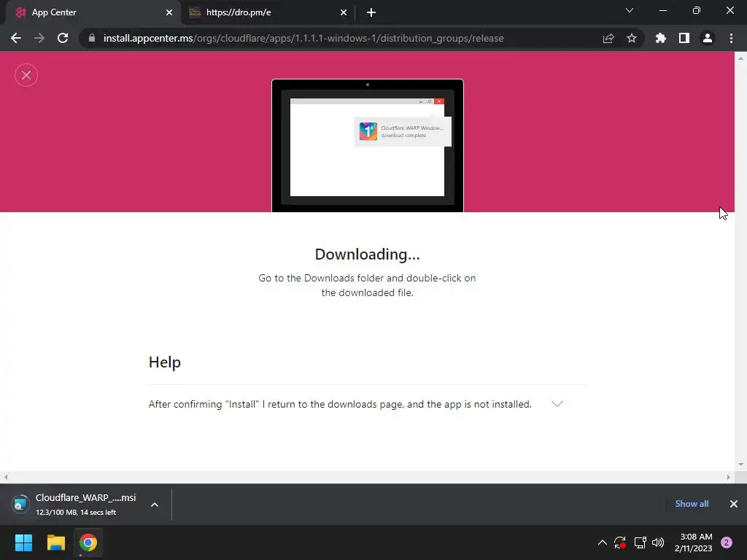This screenshot has height=560, width=747.
Task: Open the clock and calendar at 3:08 AM
Action: (x=693, y=542)
